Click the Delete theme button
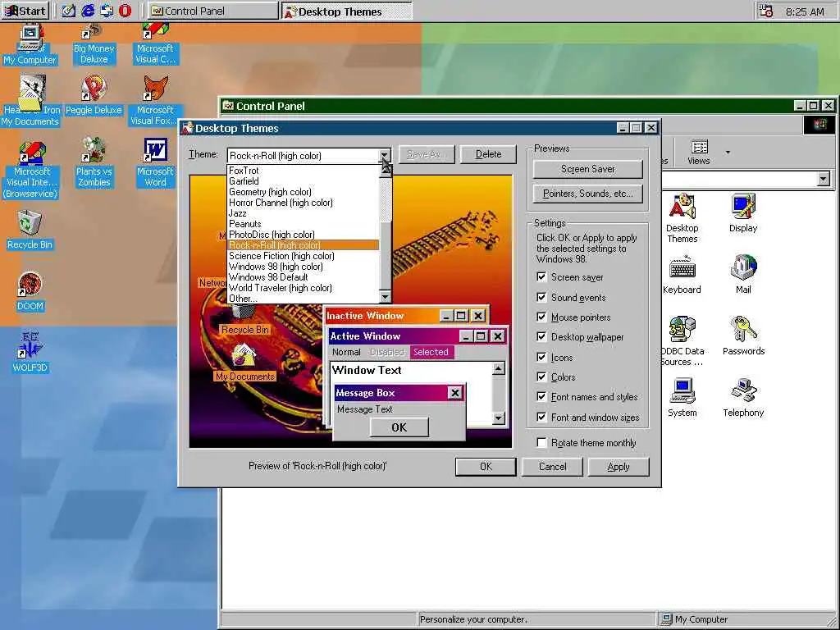This screenshot has width=840, height=630. coord(488,154)
